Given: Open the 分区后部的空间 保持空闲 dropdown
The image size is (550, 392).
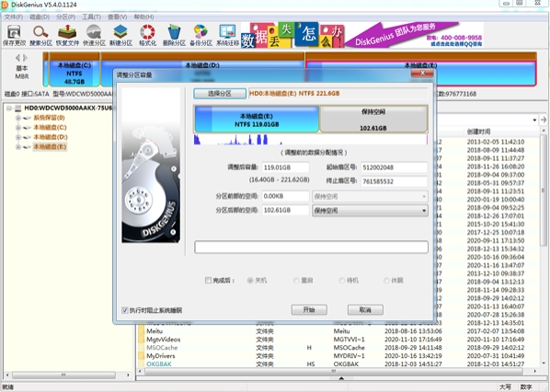Looking at the screenshot, I should (370, 211).
